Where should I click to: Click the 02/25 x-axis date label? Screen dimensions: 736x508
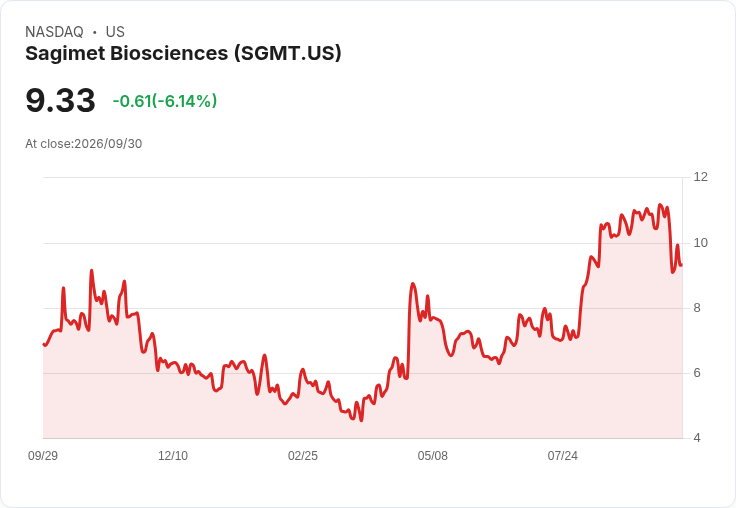[x=303, y=456]
